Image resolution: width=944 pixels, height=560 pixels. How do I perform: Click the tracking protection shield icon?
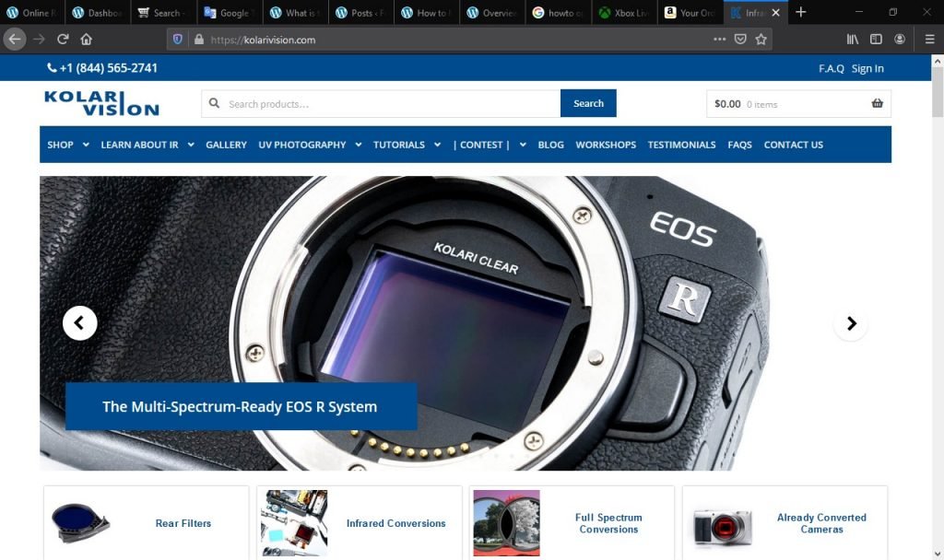tap(178, 39)
